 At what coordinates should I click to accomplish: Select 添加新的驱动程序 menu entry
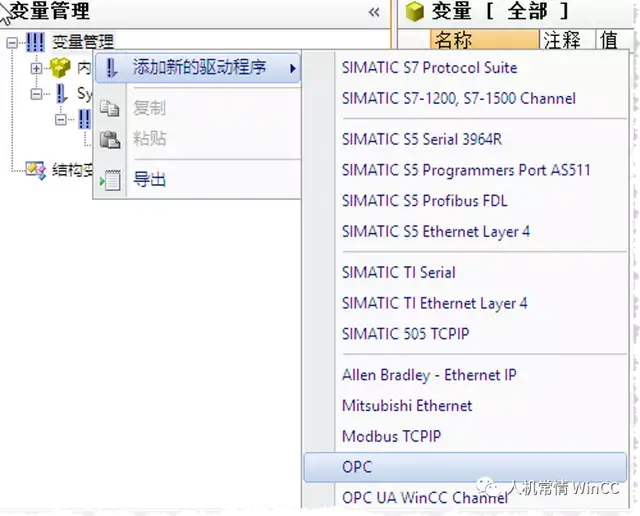pos(198,68)
